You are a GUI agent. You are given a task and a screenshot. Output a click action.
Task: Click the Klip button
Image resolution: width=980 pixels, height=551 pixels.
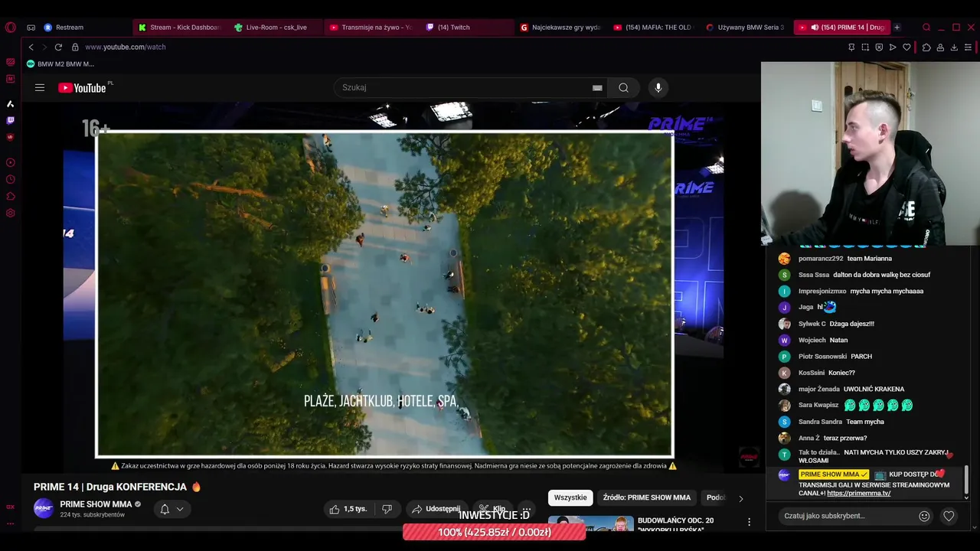pyautogui.click(x=492, y=509)
